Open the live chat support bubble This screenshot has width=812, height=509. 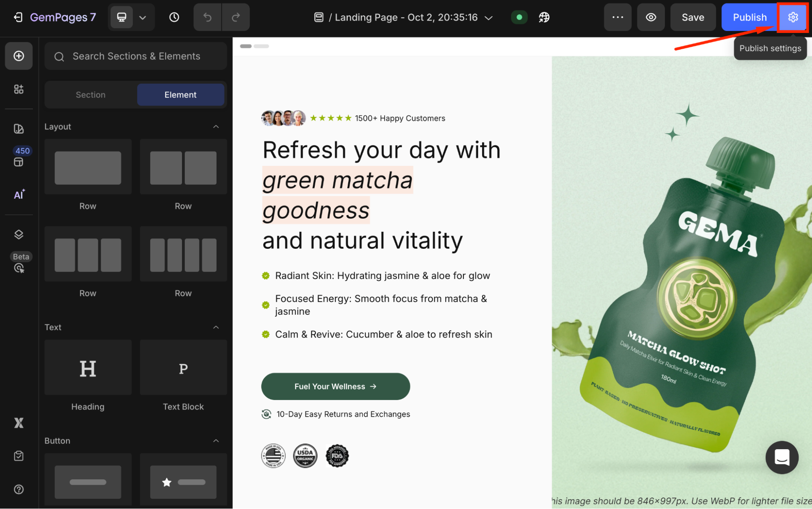[x=782, y=457]
